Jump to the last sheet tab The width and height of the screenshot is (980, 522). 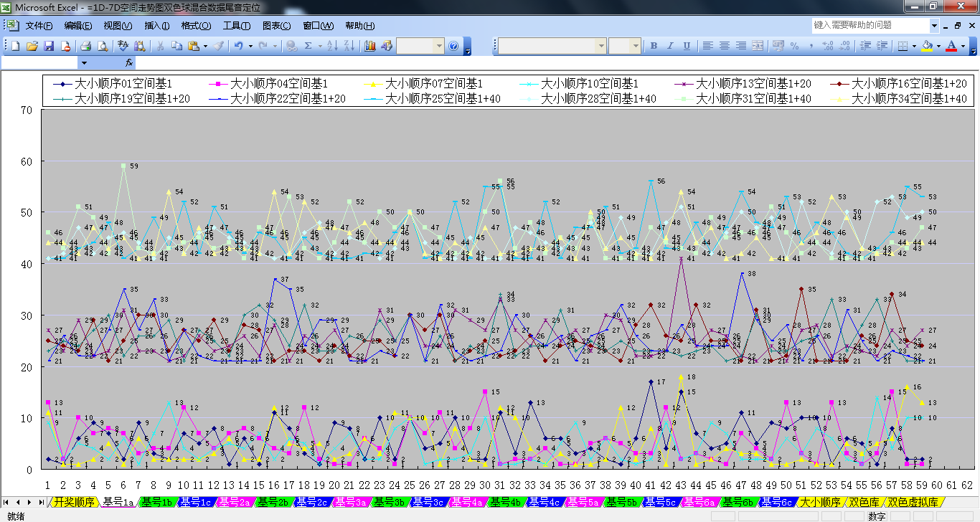pos(41,502)
